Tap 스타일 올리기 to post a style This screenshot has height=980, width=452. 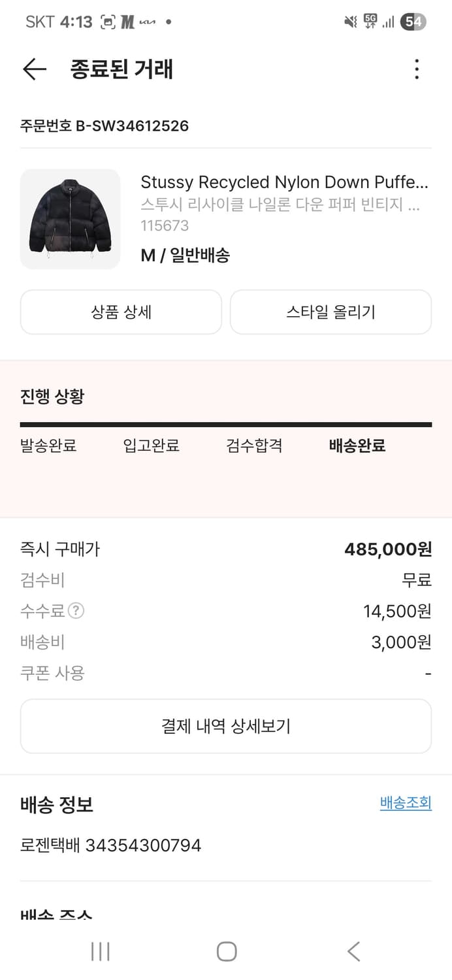pos(331,312)
